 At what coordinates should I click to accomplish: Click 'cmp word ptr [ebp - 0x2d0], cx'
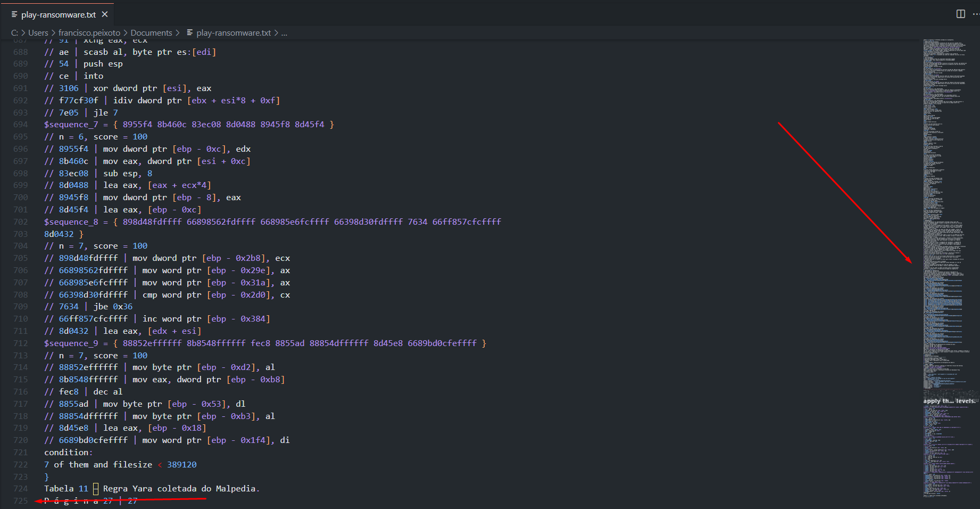[216, 294]
